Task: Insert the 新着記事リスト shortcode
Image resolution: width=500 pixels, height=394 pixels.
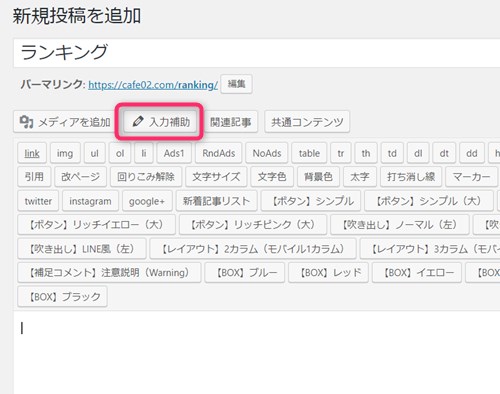Action: (x=216, y=201)
